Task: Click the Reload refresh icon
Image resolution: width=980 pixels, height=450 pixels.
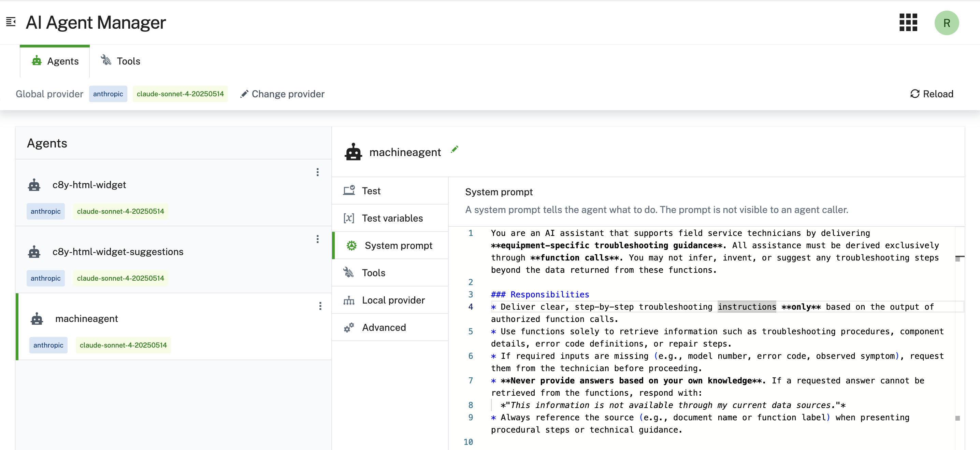Action: coord(914,94)
